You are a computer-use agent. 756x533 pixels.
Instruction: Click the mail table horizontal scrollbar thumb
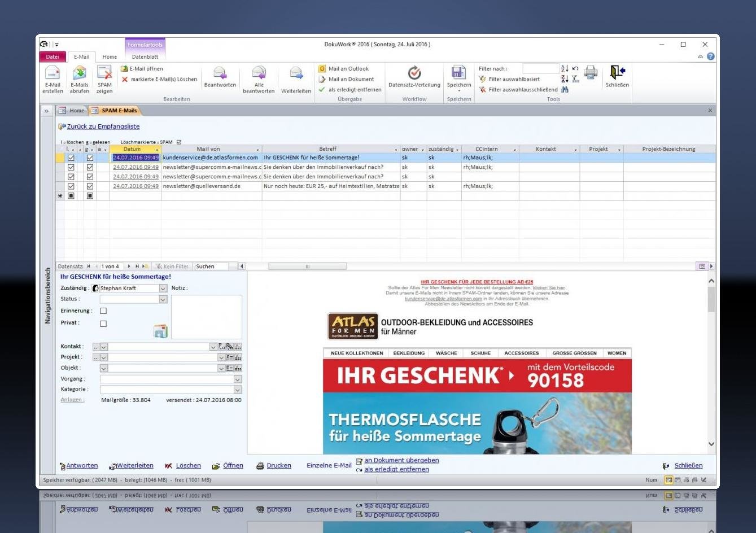point(307,266)
